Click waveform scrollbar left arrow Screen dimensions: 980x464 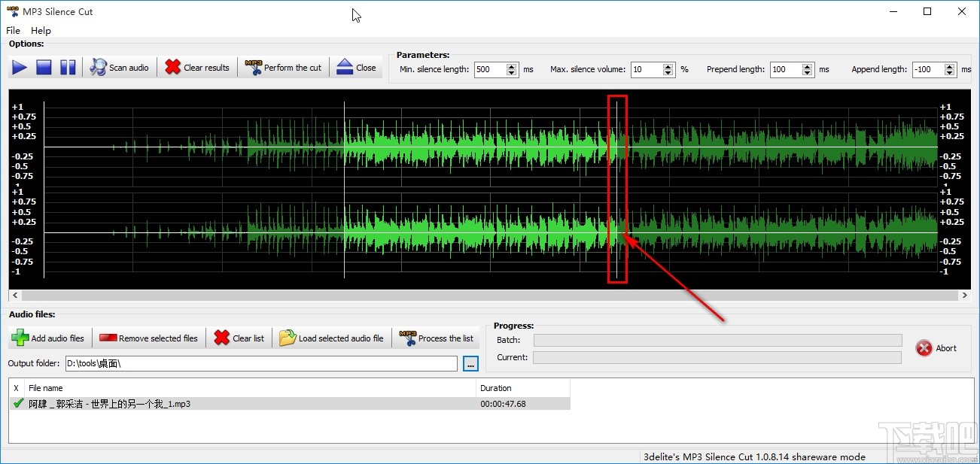pyautogui.click(x=14, y=296)
